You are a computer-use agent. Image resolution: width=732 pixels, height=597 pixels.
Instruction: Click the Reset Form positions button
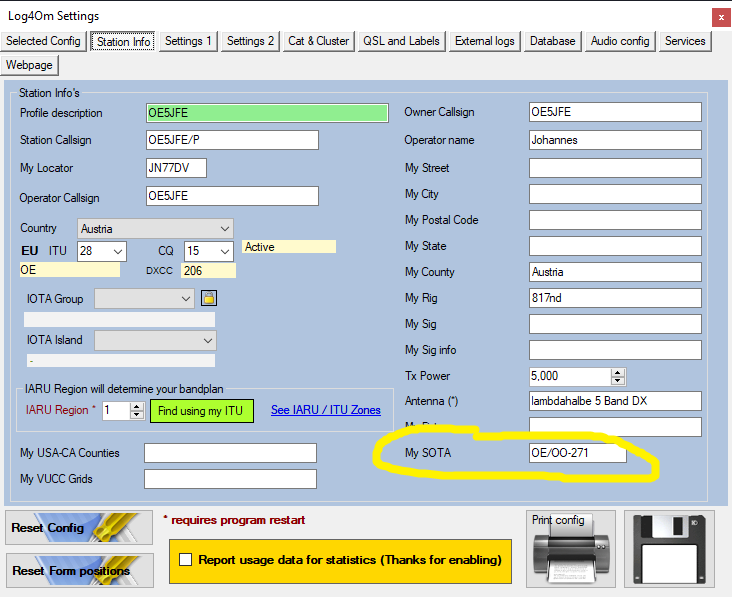[80, 570]
